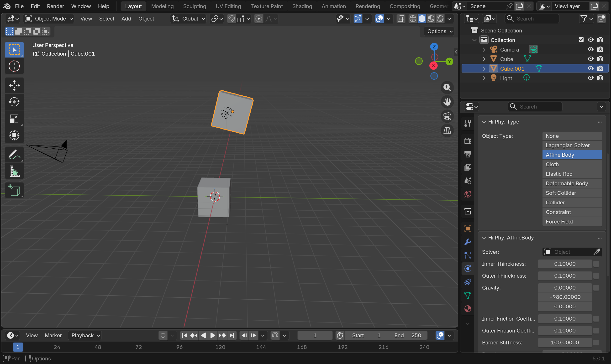Open the Render menu
This screenshot has height=364, width=611.
pyautogui.click(x=55, y=6)
